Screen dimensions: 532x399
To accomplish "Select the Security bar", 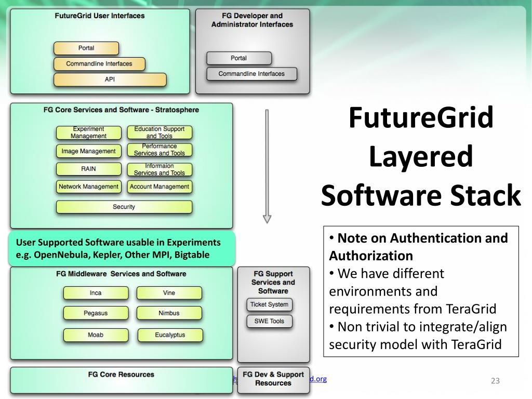I will point(124,207).
